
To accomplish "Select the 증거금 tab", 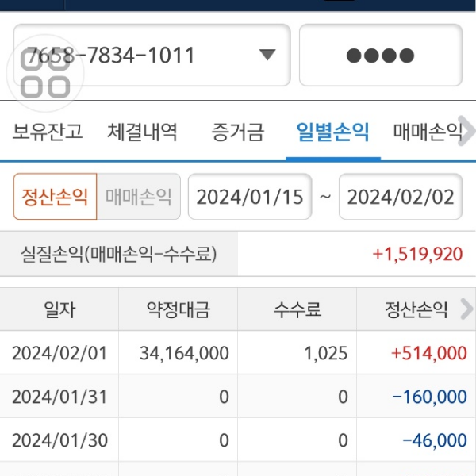I will [238, 132].
